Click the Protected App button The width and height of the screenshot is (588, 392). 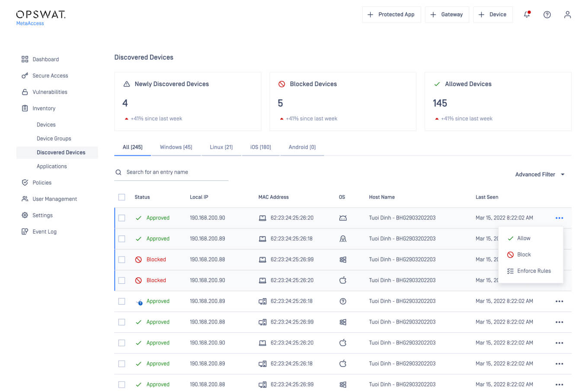[x=391, y=15]
